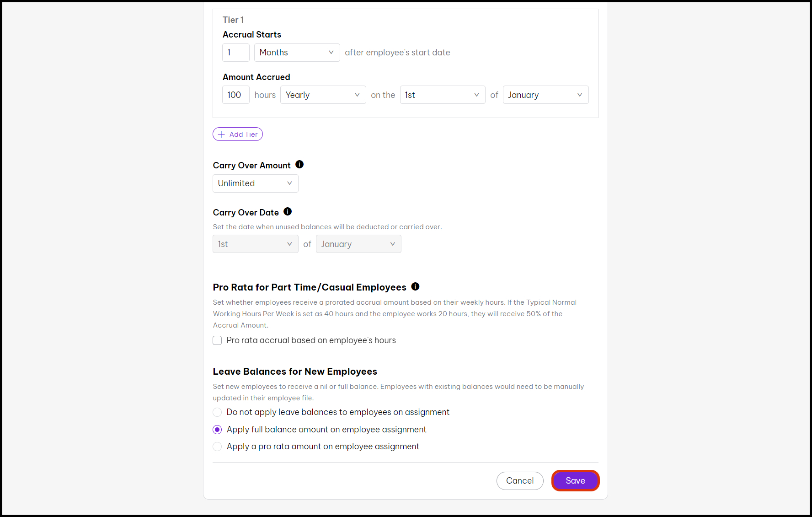The height and width of the screenshot is (517, 812).
Task: Click the Save button
Action: click(x=575, y=481)
